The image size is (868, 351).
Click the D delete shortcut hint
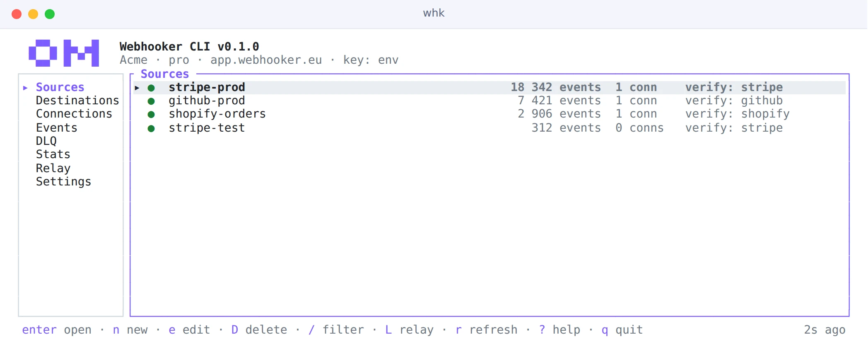coord(259,330)
